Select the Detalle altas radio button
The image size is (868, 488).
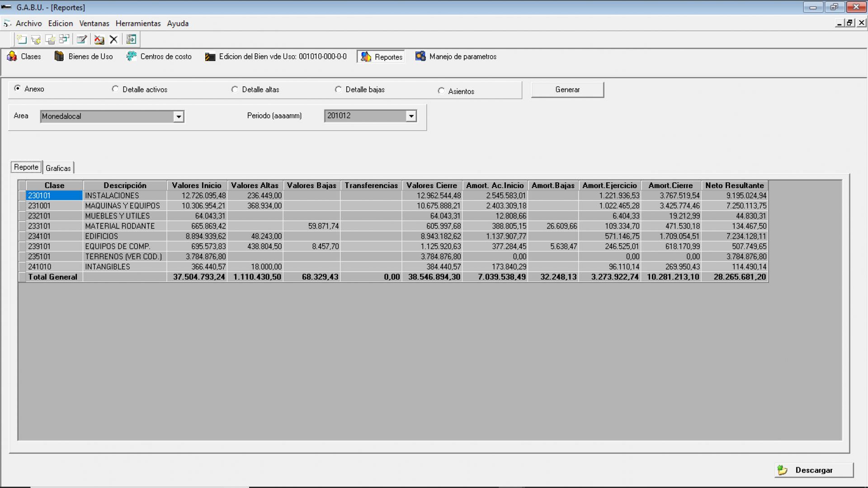[x=235, y=89]
